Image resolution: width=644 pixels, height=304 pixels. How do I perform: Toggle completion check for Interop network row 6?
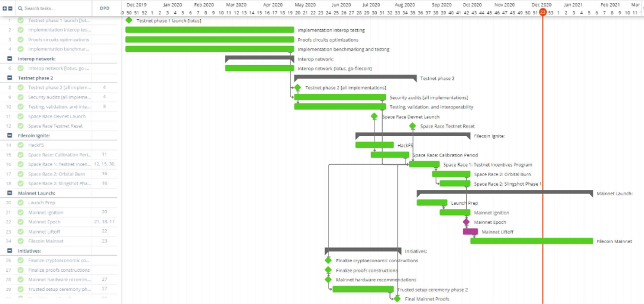(x=20, y=68)
